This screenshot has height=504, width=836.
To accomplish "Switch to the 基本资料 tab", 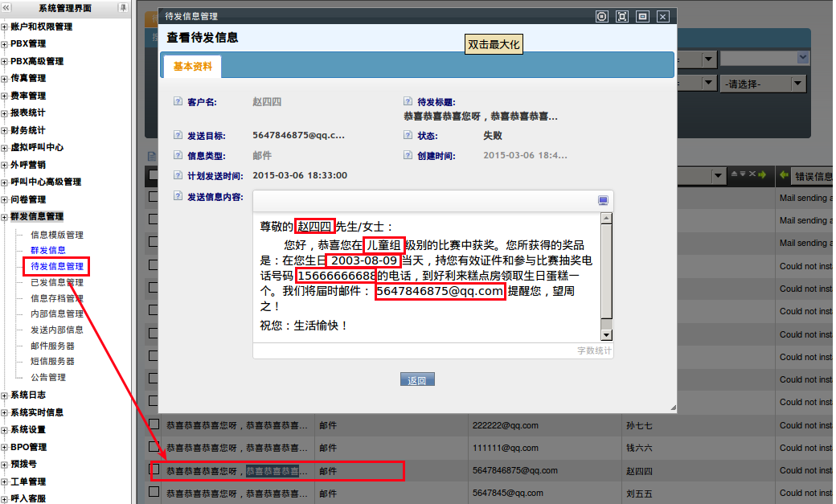I will pyautogui.click(x=193, y=67).
